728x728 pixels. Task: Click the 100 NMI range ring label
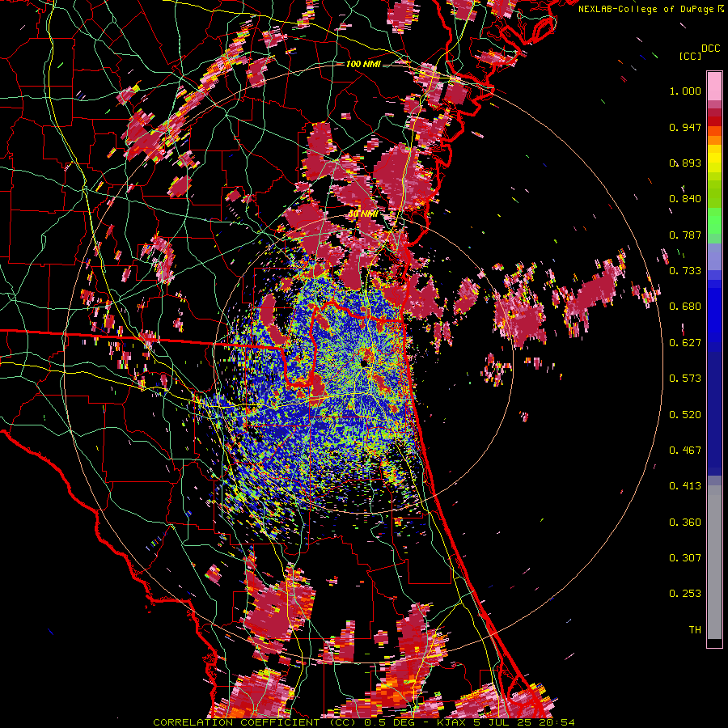pyautogui.click(x=363, y=64)
